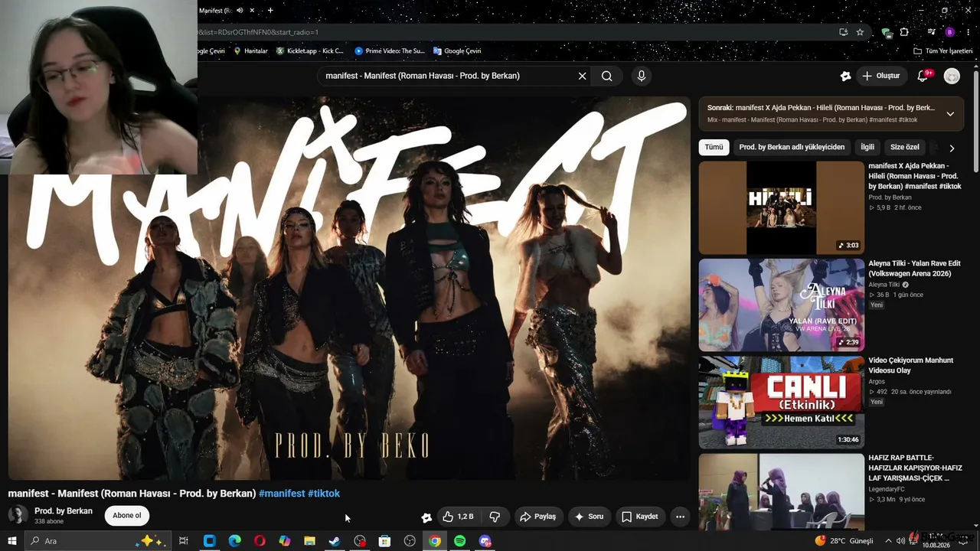Viewport: 980px width, 551px height.
Task: Click the Paylaş share button
Action: tap(537, 517)
